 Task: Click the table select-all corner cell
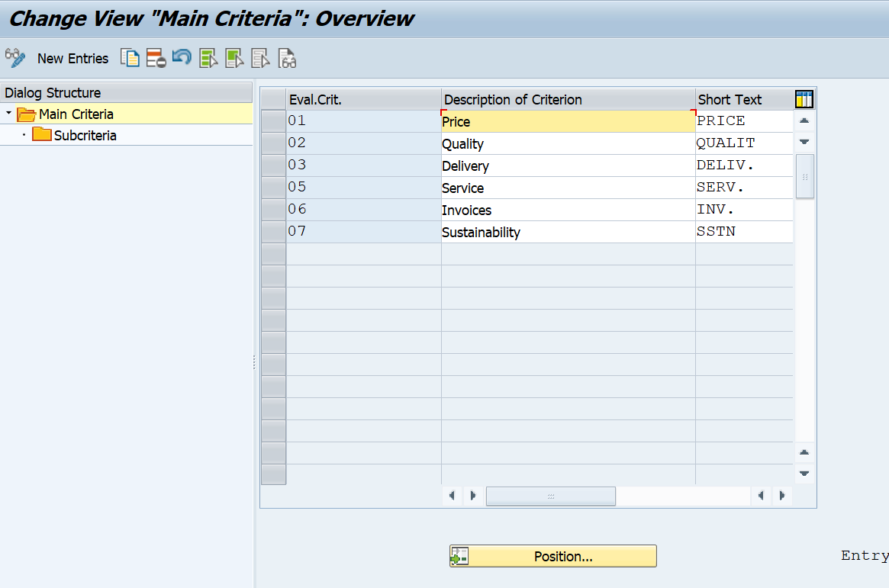coord(273,99)
